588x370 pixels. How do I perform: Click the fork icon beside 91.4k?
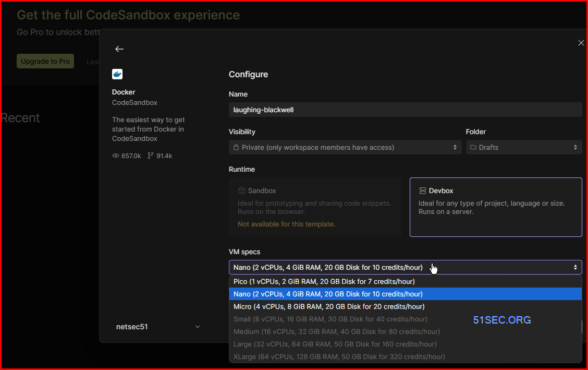[150, 156]
